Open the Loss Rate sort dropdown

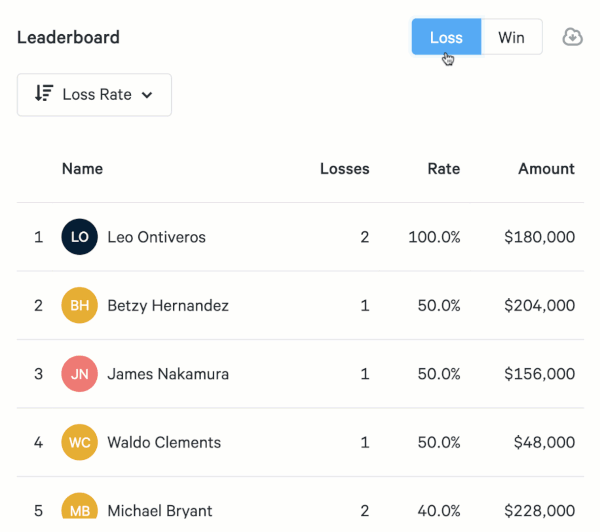point(94,95)
